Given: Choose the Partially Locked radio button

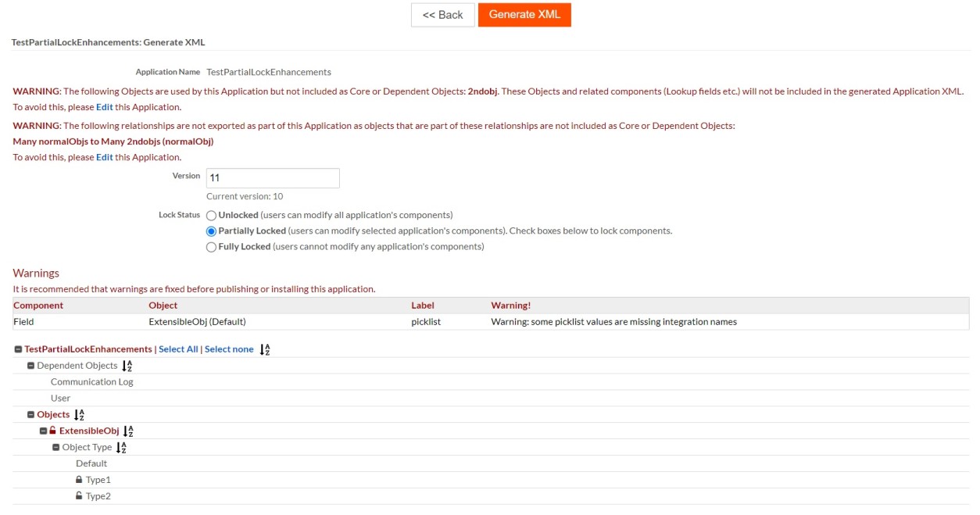Looking at the screenshot, I should click(211, 231).
